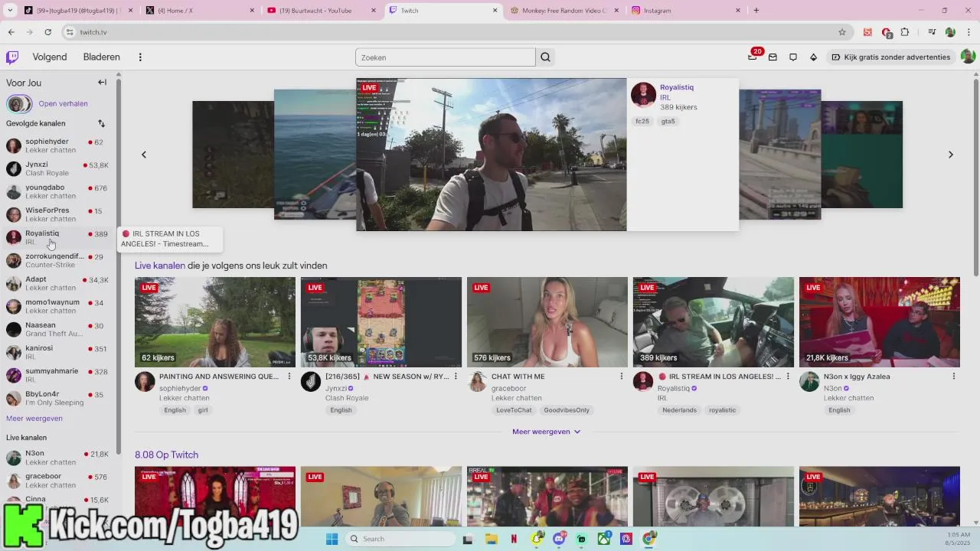Open Jynxzi Clash Royale stream thumbnail

(x=381, y=322)
